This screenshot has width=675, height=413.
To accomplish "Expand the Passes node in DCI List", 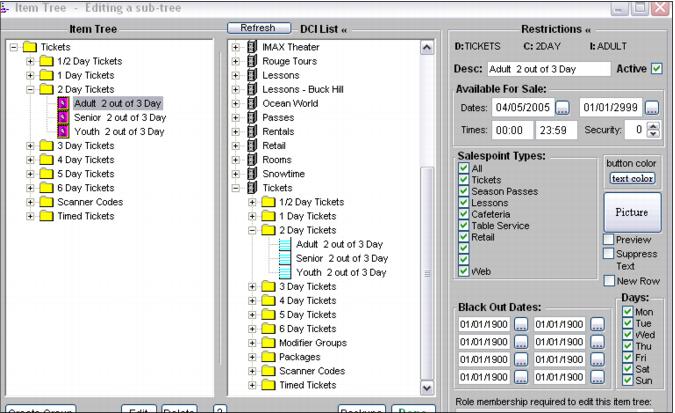I will (x=236, y=117).
